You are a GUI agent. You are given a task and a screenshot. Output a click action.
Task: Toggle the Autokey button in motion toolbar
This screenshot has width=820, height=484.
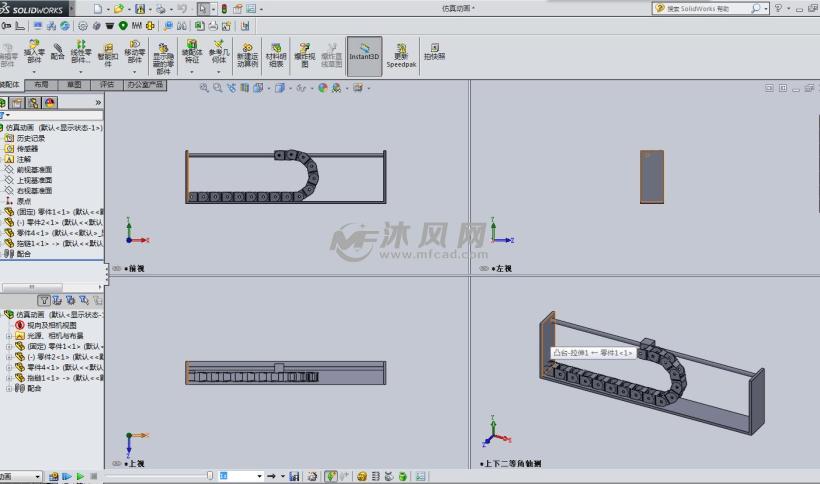(331, 476)
